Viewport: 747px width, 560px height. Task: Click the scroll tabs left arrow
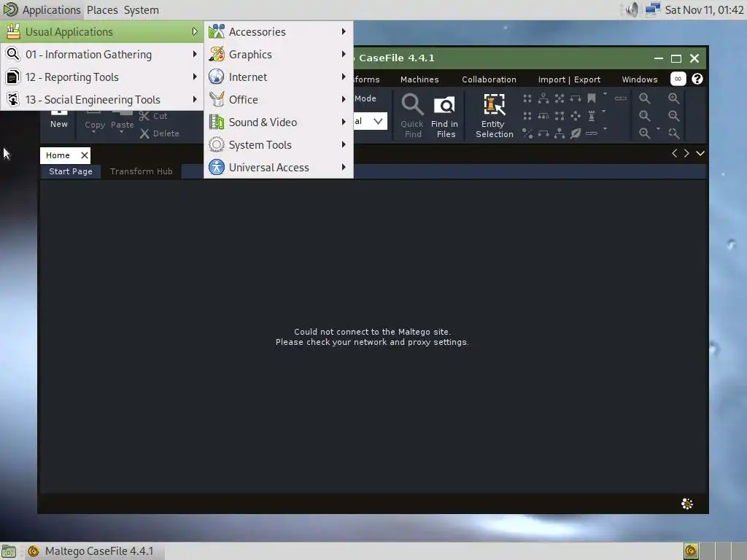pos(674,153)
